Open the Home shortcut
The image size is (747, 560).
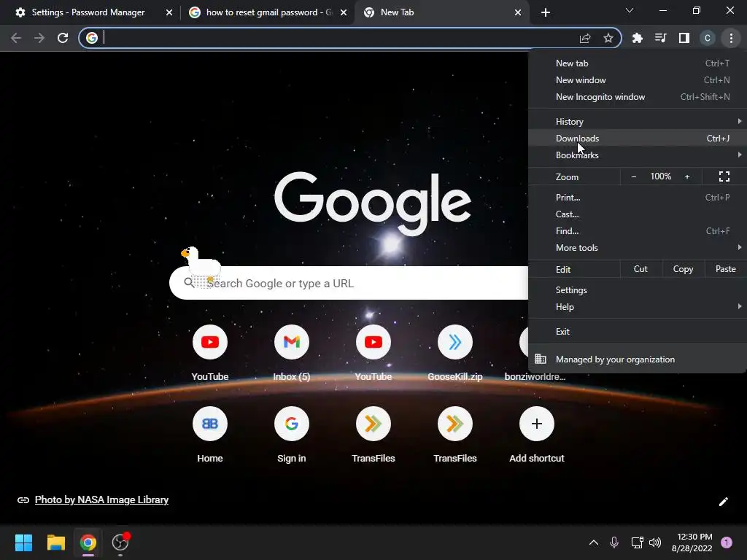click(x=210, y=424)
